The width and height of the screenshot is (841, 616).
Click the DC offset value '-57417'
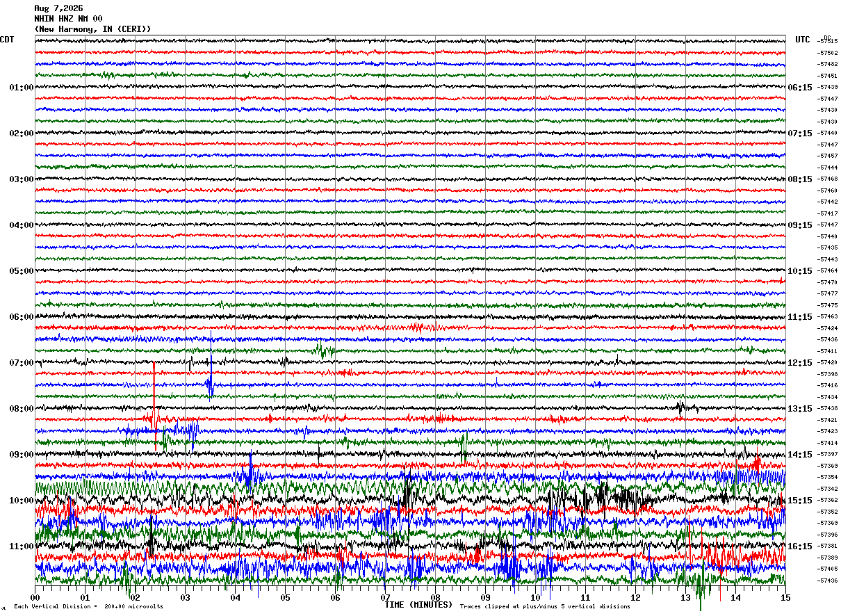tap(828, 213)
